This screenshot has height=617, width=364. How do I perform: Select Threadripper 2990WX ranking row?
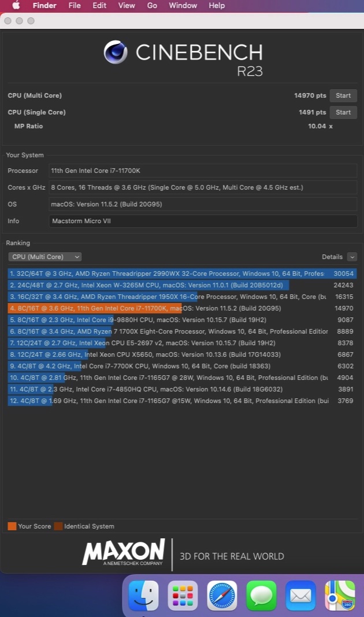[182, 274]
